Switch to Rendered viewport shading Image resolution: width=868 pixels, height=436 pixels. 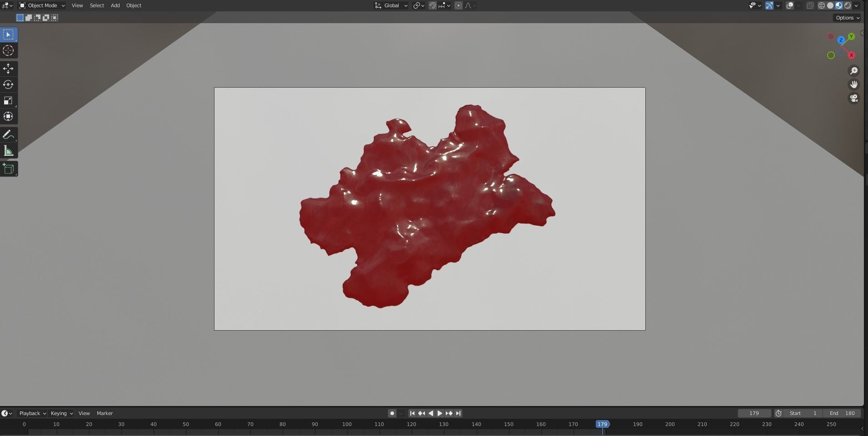848,5
